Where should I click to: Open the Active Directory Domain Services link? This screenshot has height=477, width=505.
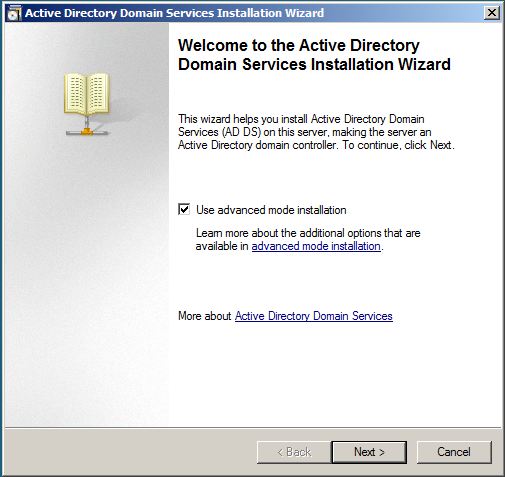point(314,316)
